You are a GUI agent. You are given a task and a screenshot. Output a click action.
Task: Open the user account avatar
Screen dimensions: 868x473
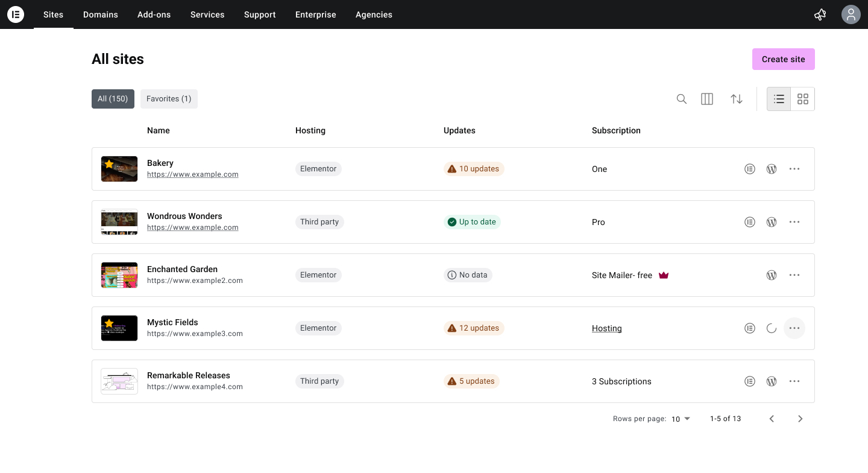point(851,14)
